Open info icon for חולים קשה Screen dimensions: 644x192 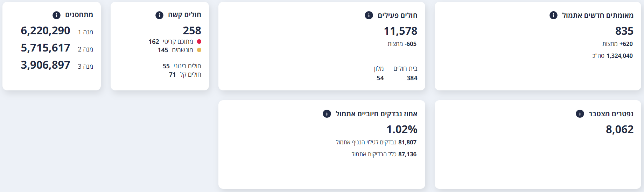coord(159,15)
